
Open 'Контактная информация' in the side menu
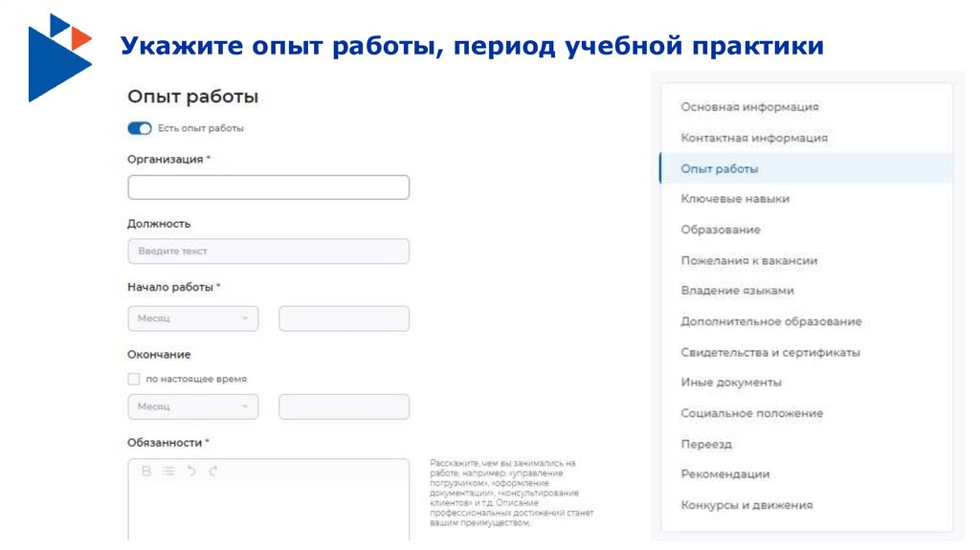pos(754,138)
